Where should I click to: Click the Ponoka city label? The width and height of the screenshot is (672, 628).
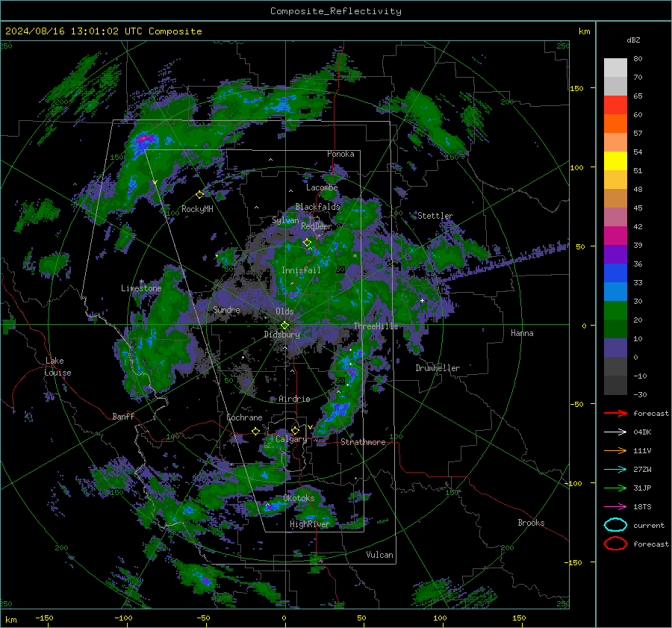340,154
